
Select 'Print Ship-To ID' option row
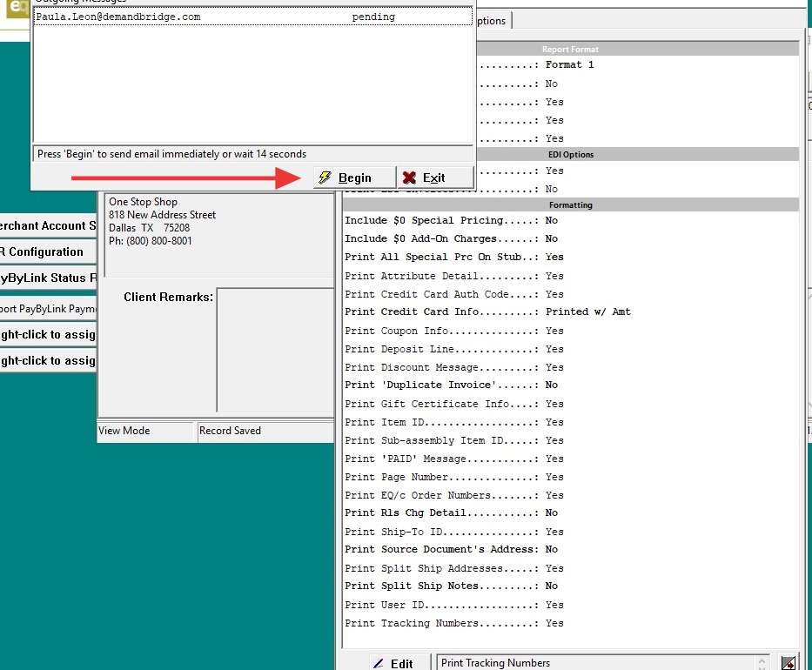pyautogui.click(x=570, y=532)
